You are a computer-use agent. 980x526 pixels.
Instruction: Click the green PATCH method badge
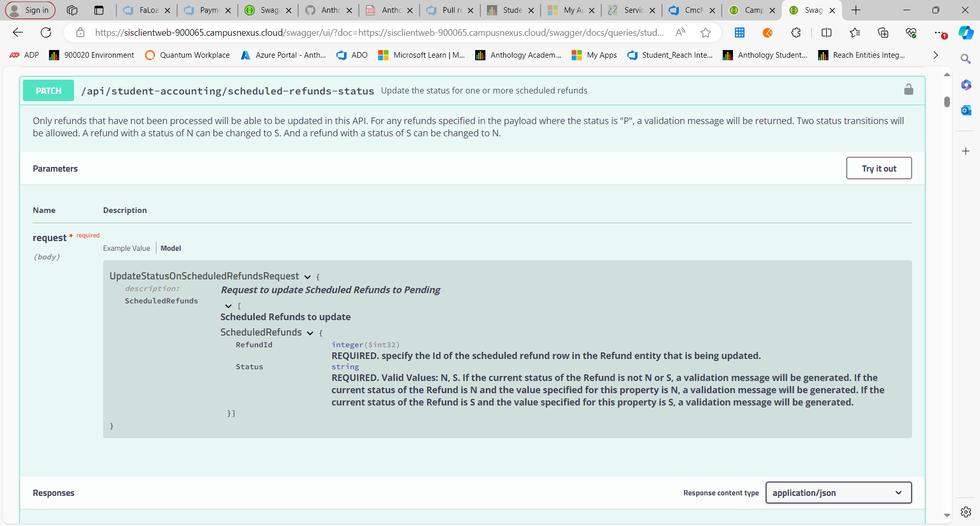(x=48, y=90)
